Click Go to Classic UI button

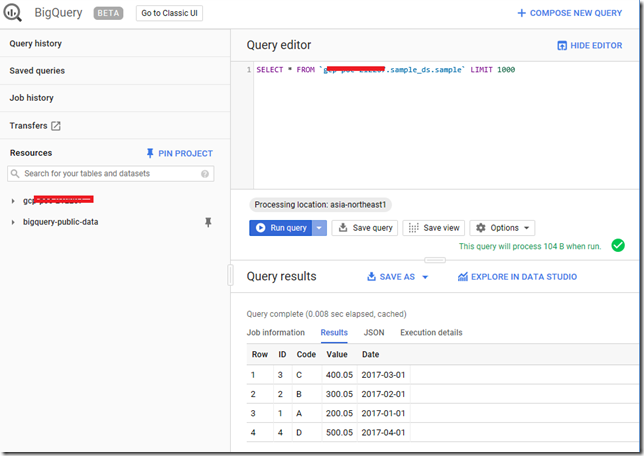(169, 13)
